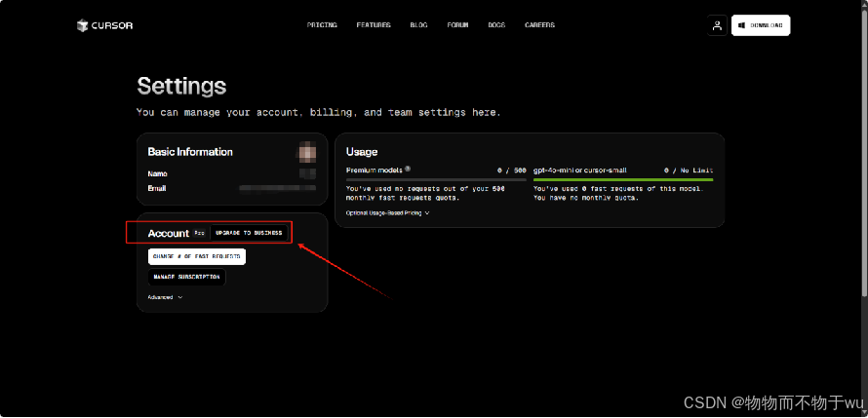This screenshot has width=868, height=418.
Task: Click the profile avatar thumbnail
Action: 307,151
